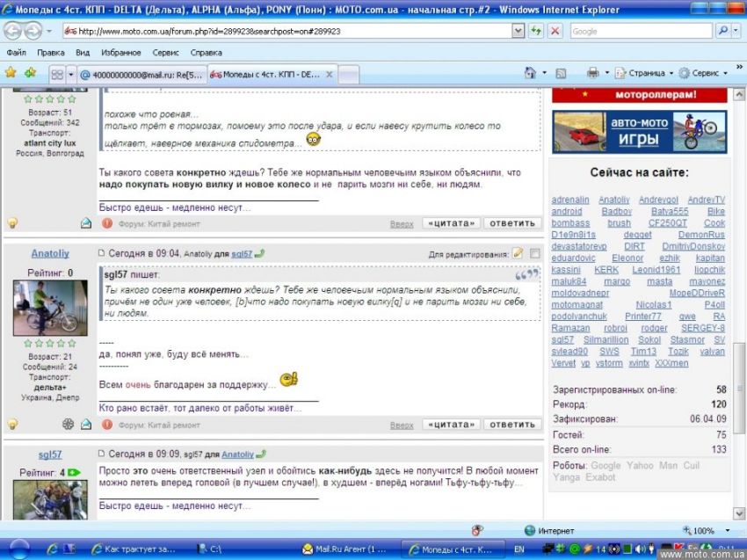
Task: Click the zoom level 100% control
Action: 704,531
